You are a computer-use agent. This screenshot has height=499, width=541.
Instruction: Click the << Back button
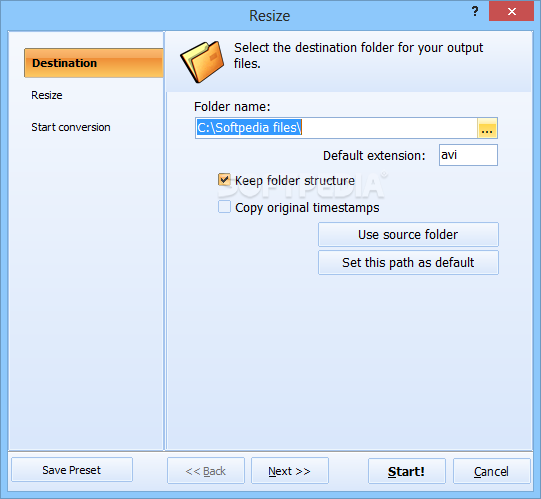click(206, 471)
